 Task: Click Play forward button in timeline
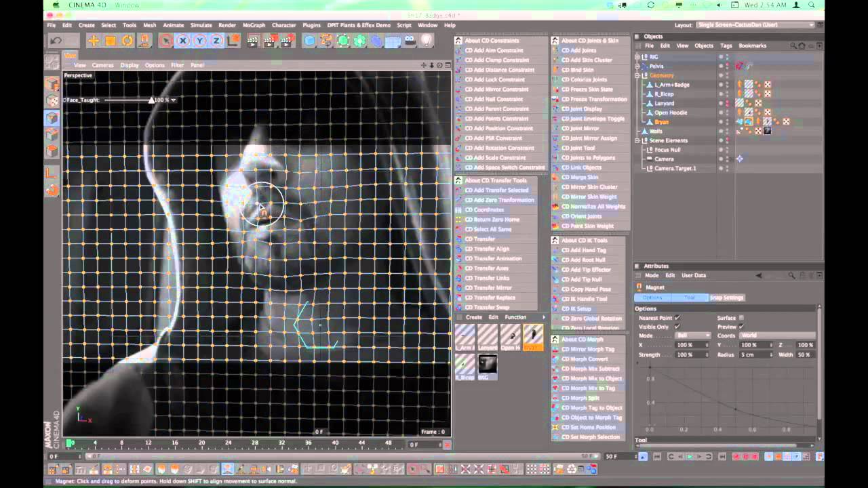[690, 457]
